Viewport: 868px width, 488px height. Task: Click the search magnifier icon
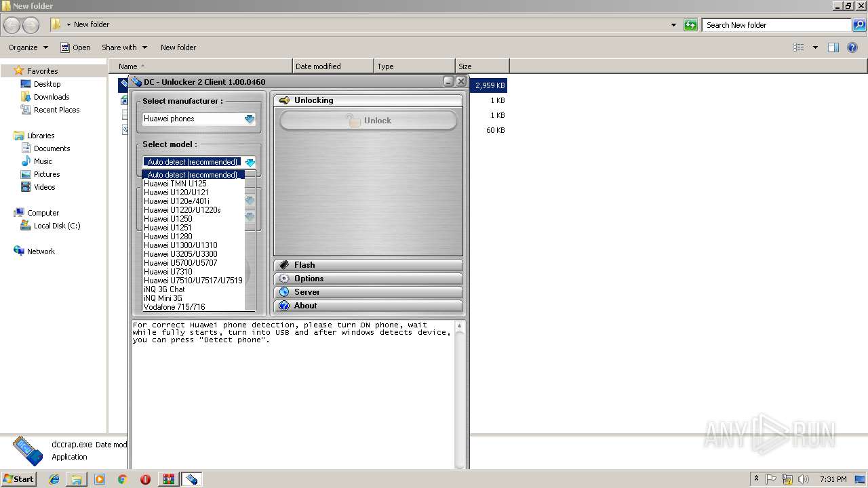[x=859, y=25]
